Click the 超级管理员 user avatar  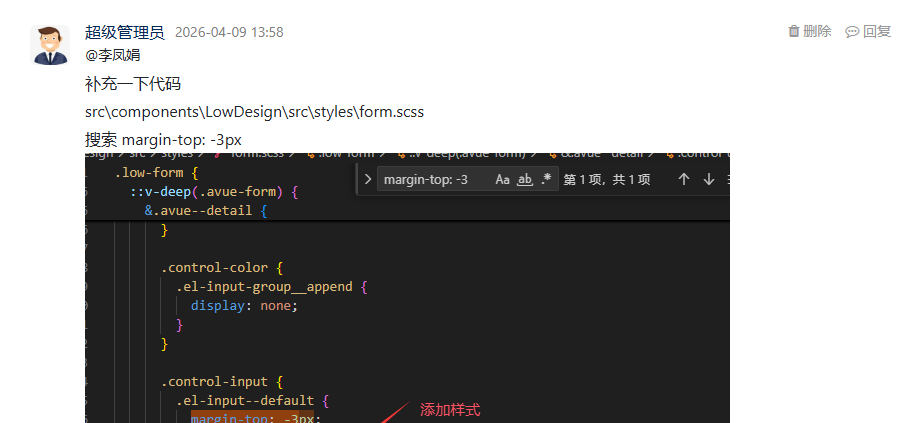50,45
